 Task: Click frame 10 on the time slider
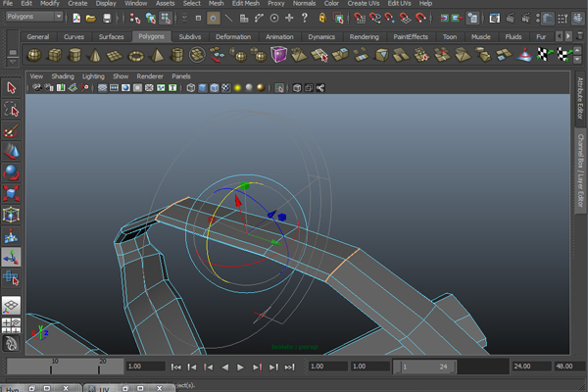point(51,367)
